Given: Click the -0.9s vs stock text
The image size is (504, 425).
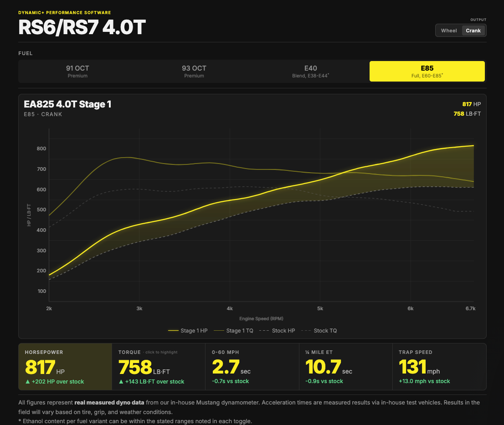Looking at the screenshot, I should click(x=324, y=381).
